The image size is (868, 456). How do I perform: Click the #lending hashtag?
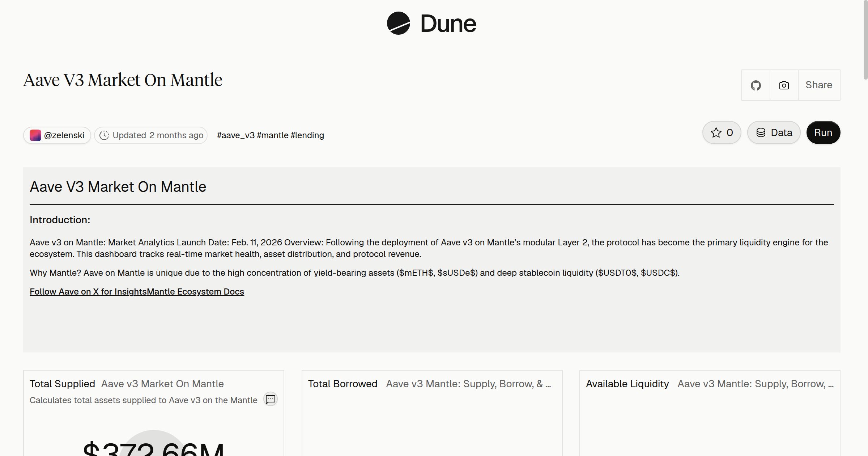pos(307,135)
